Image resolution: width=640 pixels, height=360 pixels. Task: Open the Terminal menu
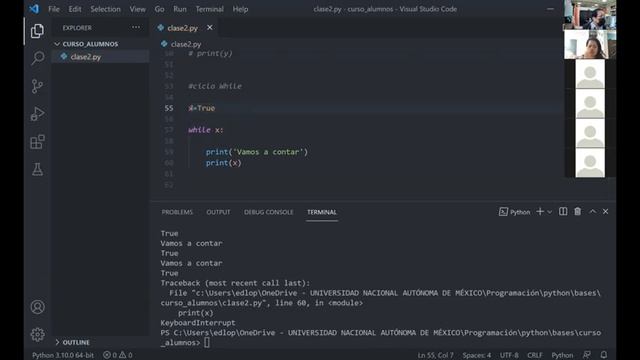pos(209,9)
